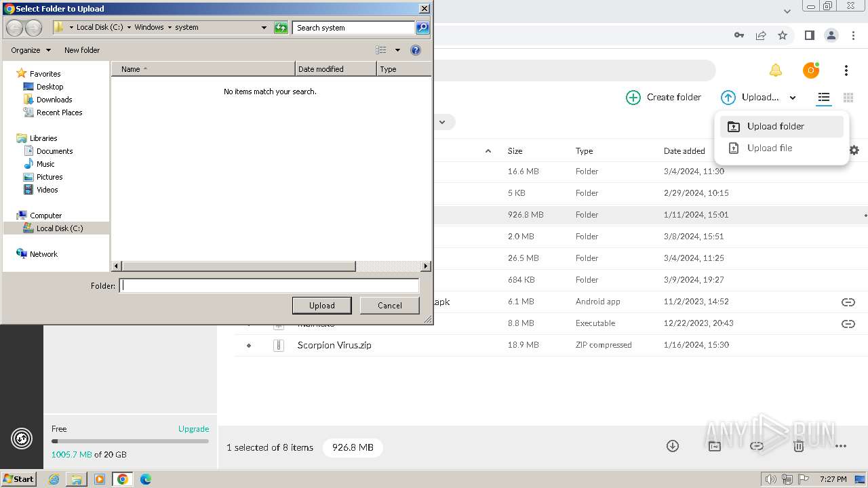This screenshot has width=868, height=488.
Task: Click the notifications bell icon
Action: click(x=775, y=70)
